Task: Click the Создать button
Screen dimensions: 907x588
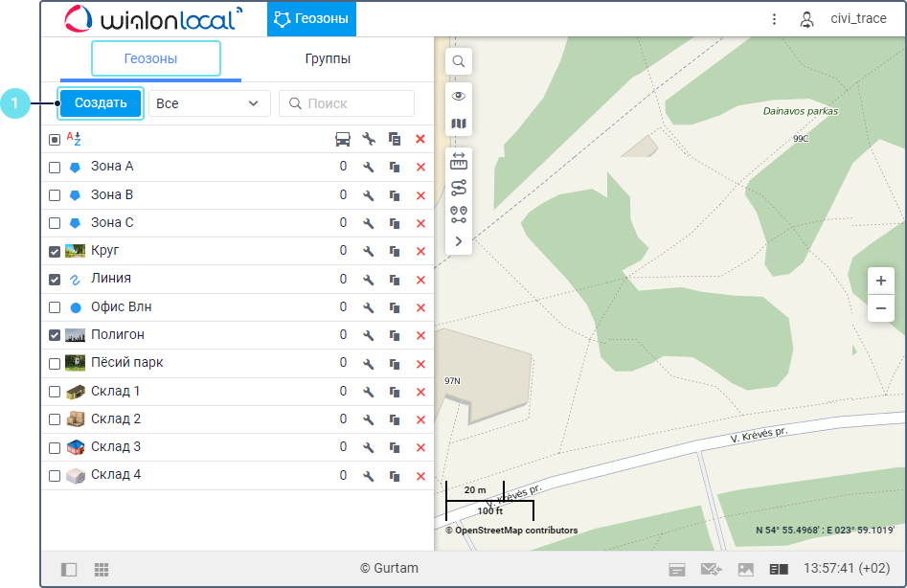Action: tap(101, 102)
